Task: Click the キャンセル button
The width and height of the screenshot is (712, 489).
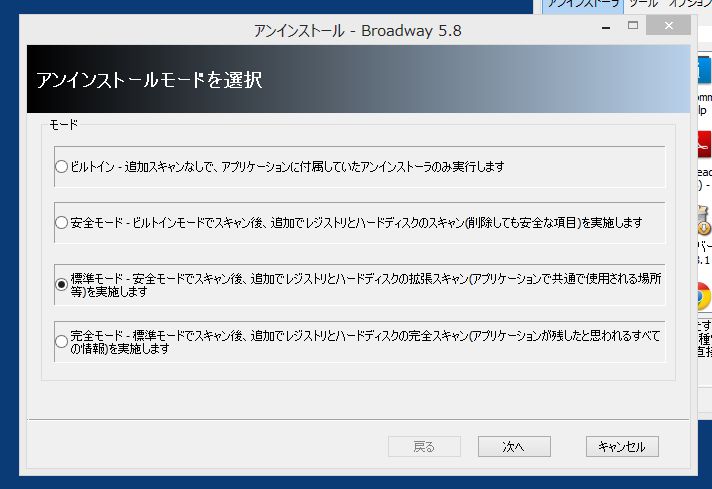Action: point(622,447)
